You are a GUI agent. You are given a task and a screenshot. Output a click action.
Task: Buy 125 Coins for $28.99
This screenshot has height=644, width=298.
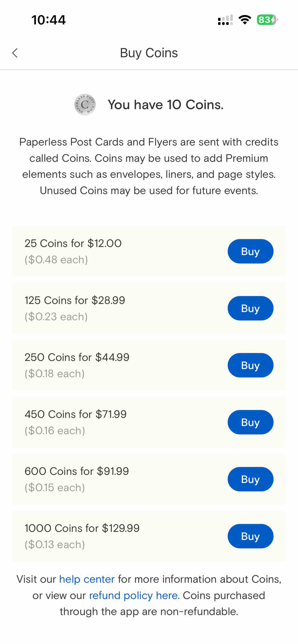(250, 308)
